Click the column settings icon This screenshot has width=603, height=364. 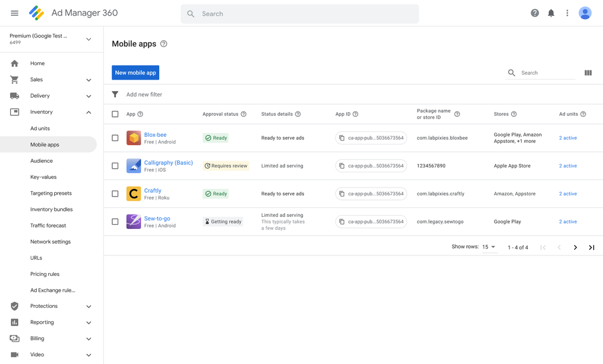[x=588, y=73]
